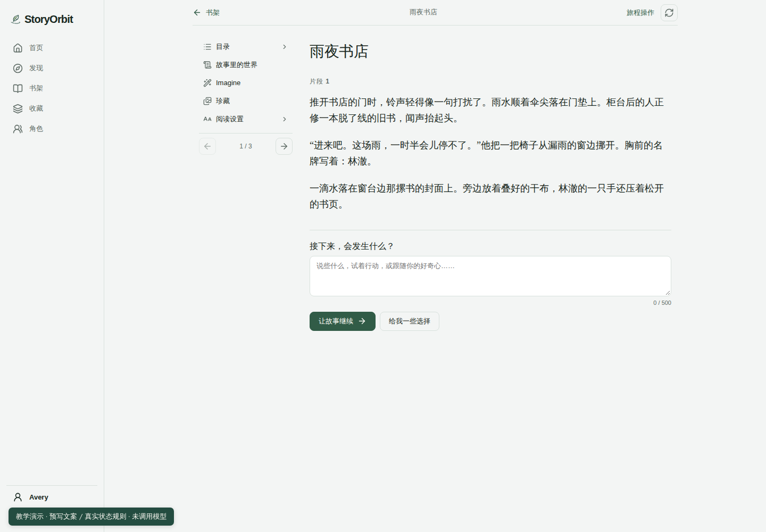Click the 旅程操作 link
This screenshot has width=766, height=532.
tap(640, 13)
